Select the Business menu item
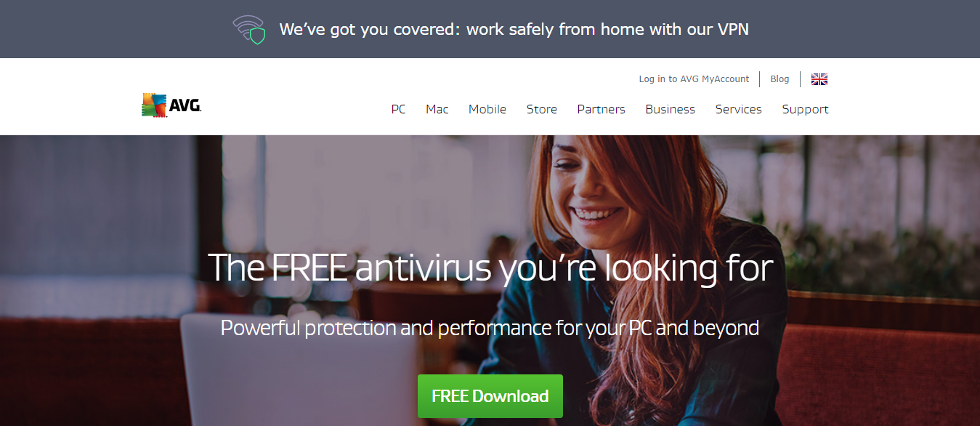The image size is (980, 426). pos(671,109)
